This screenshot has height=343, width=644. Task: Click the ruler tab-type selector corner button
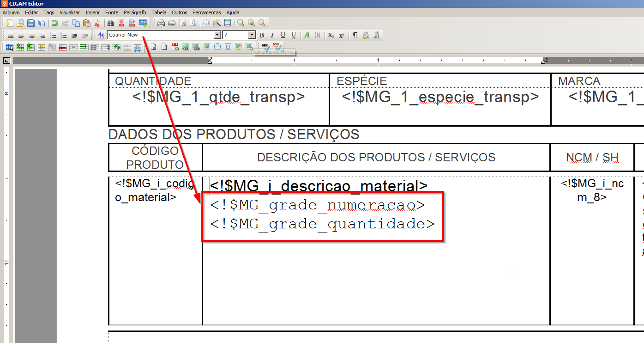tap(6, 61)
